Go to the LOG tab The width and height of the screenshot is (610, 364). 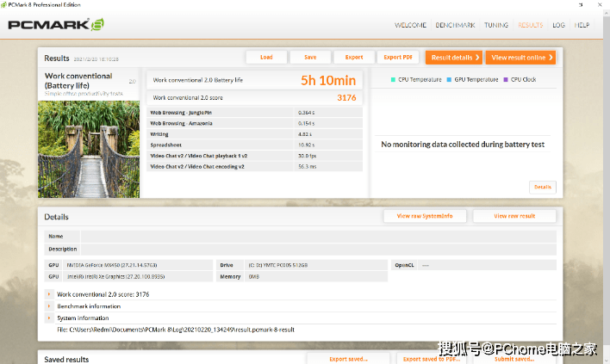coord(558,25)
